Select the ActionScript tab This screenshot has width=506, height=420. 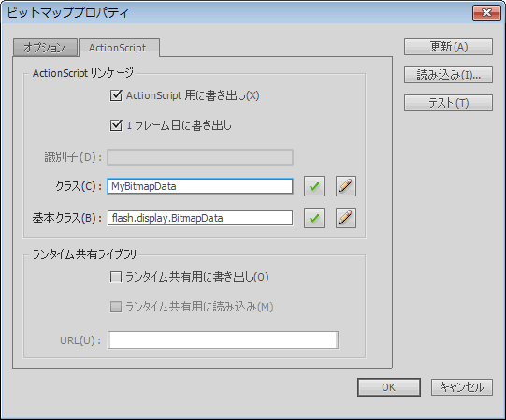(x=119, y=48)
